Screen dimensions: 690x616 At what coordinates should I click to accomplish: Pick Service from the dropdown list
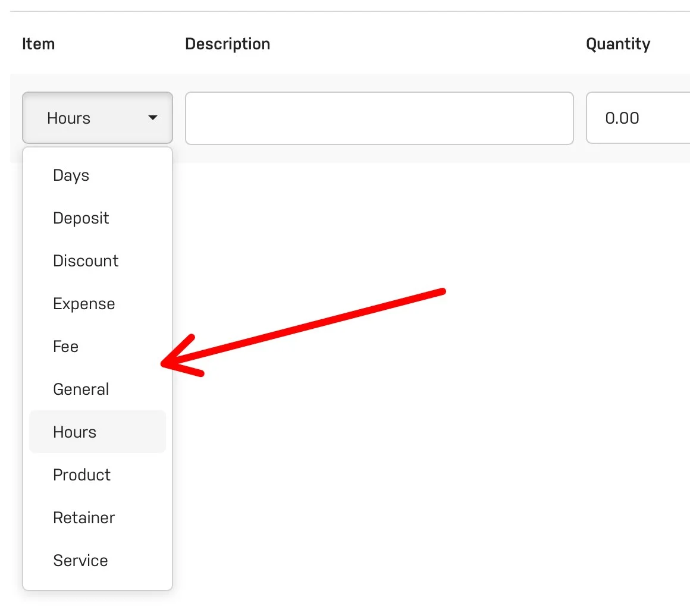(80, 561)
